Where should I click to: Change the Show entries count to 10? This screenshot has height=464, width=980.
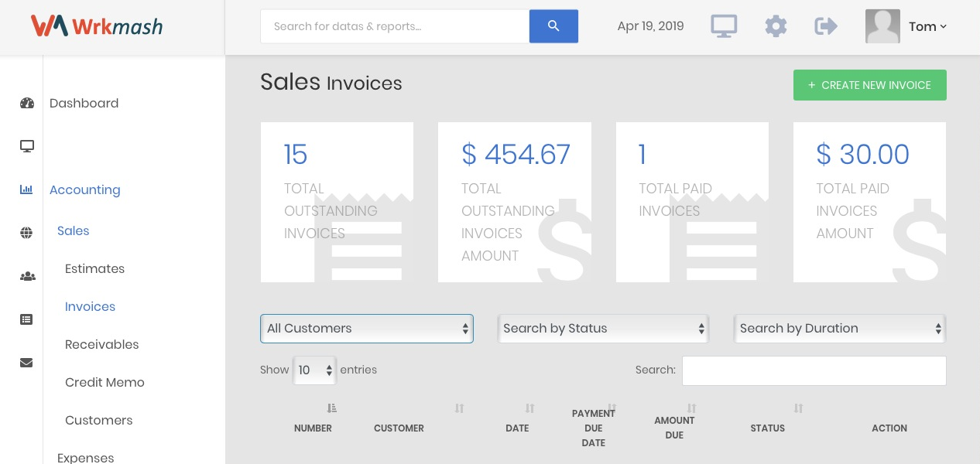pos(314,370)
